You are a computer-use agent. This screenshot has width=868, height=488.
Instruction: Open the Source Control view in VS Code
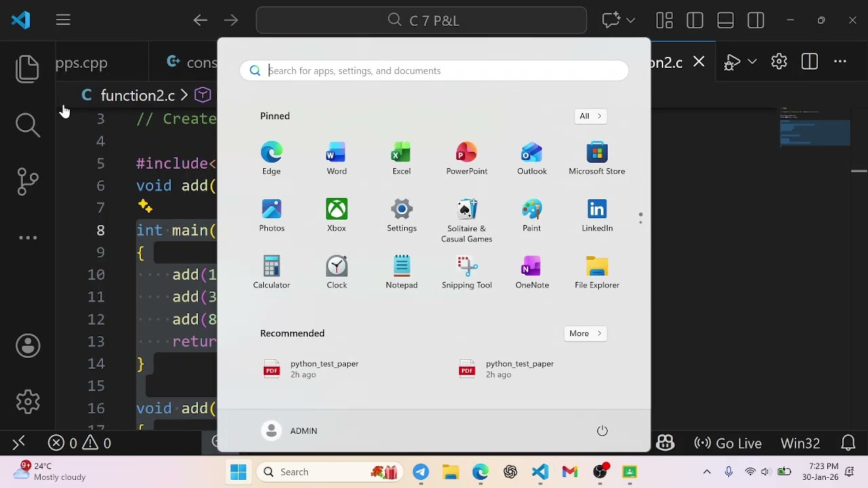click(x=28, y=181)
